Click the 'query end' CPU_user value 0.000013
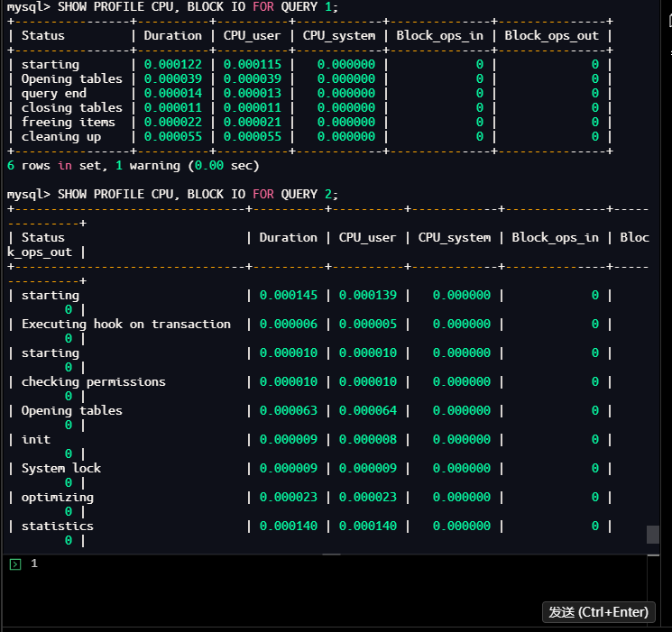 pyautogui.click(x=253, y=94)
